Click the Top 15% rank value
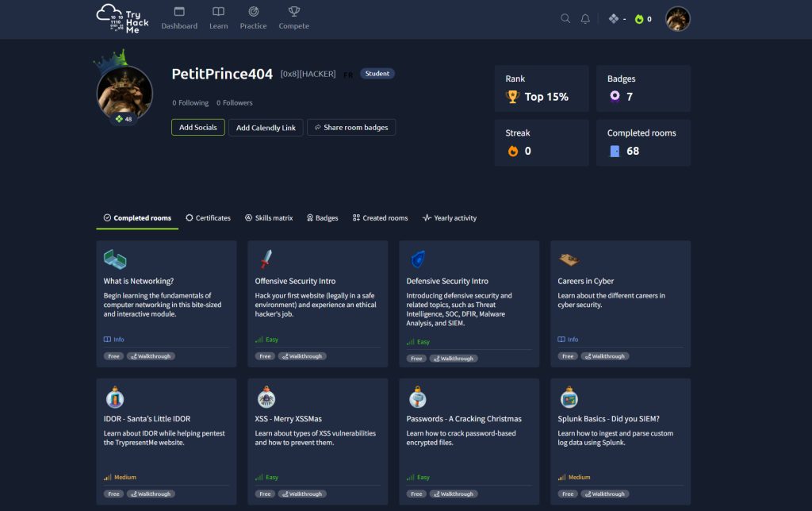The height and width of the screenshot is (511, 812). 546,97
